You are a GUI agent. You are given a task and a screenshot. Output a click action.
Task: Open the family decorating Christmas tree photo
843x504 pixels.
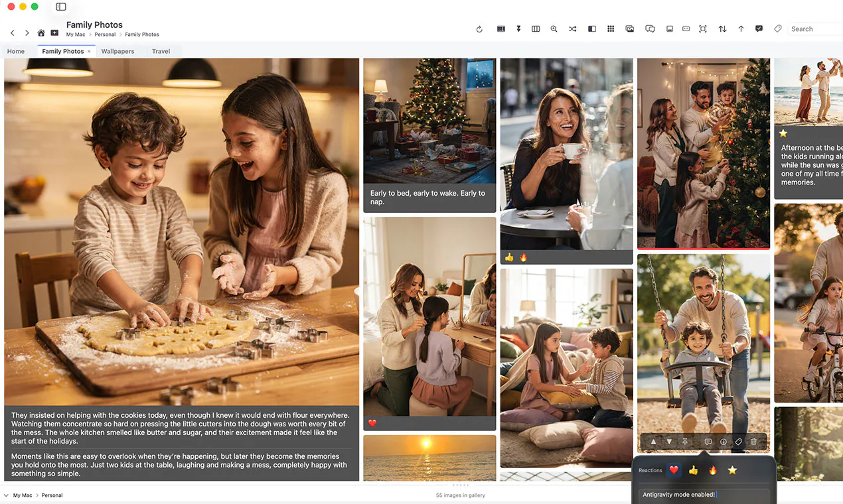[x=704, y=153]
